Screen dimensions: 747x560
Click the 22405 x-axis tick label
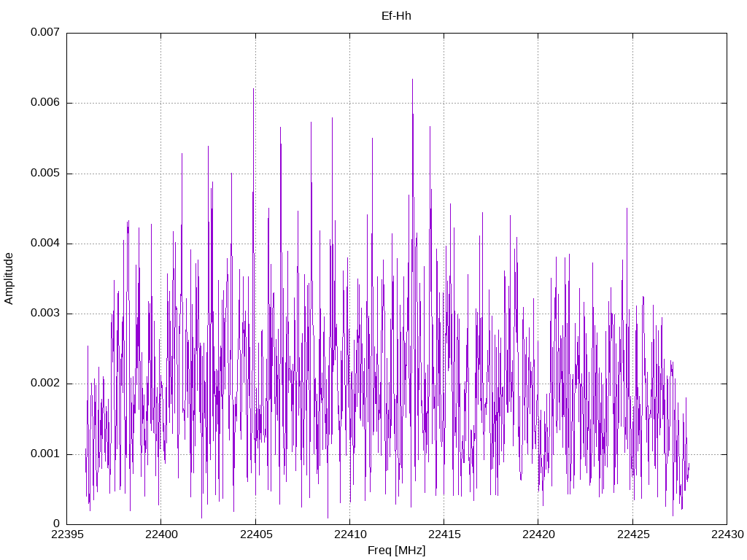pos(255,534)
